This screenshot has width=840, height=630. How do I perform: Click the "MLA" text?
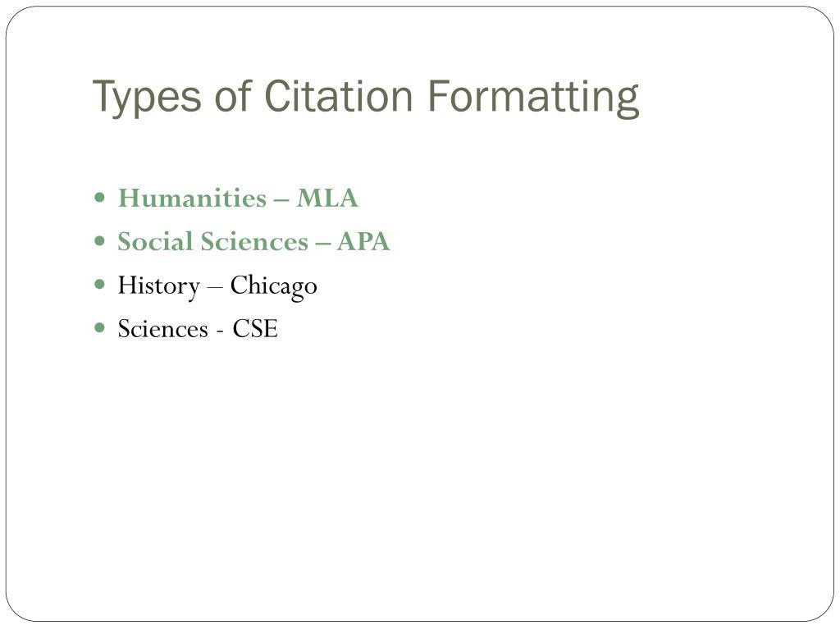pyautogui.click(x=327, y=198)
